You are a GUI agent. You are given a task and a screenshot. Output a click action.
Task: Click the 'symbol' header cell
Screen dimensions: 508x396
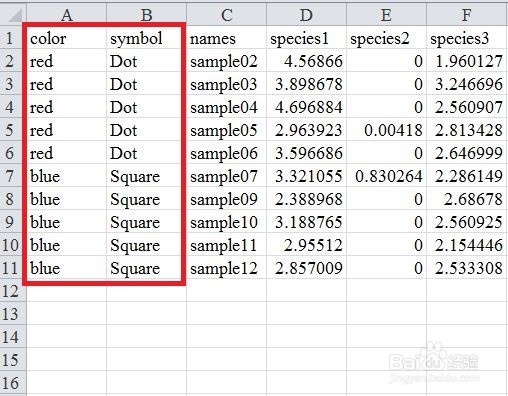click(x=146, y=37)
